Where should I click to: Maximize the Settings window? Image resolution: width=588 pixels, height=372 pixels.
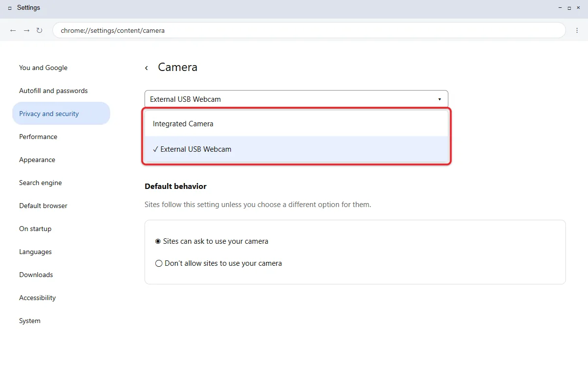569,8
